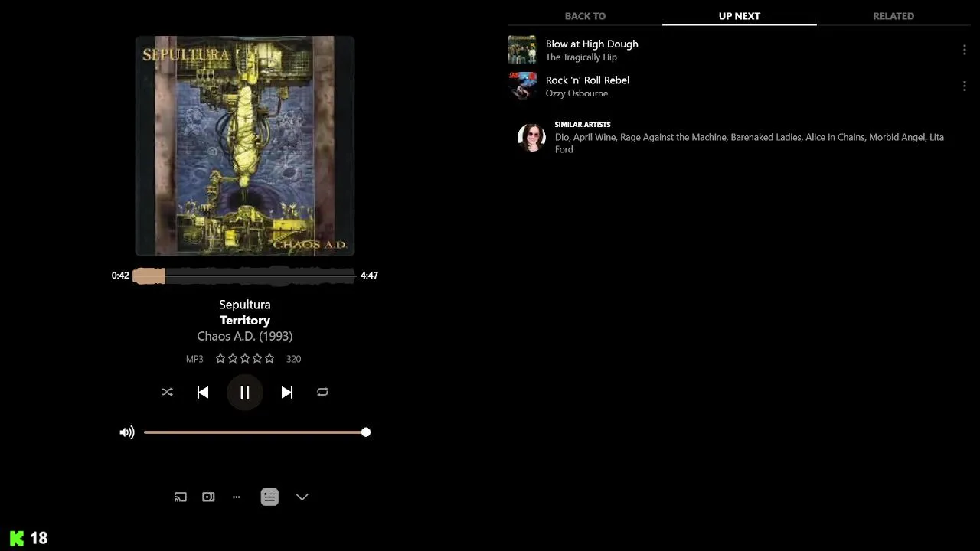Rate track one star
This screenshot has width=980, height=551.
click(220, 358)
